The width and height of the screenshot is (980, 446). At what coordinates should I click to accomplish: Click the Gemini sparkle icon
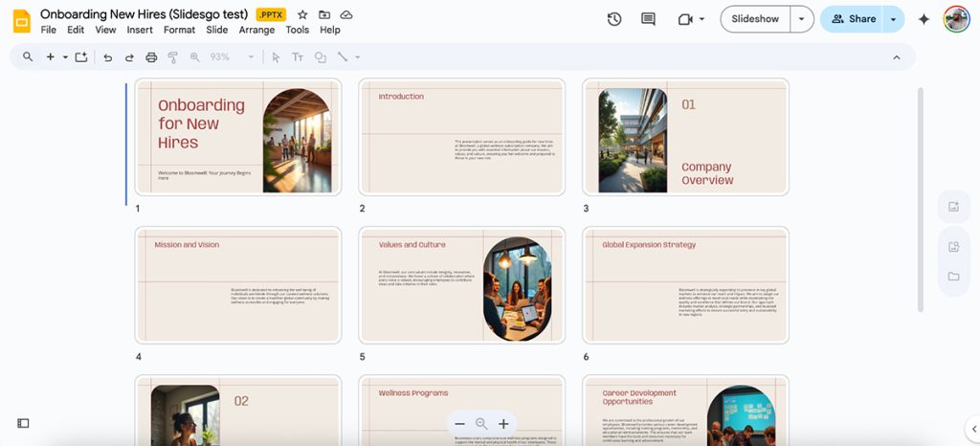click(x=924, y=19)
